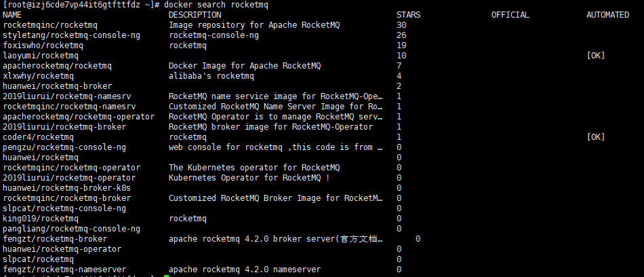Click 'rocketmqinc/rocketmq-namesrv' image name
The image size is (644, 277).
[68, 107]
